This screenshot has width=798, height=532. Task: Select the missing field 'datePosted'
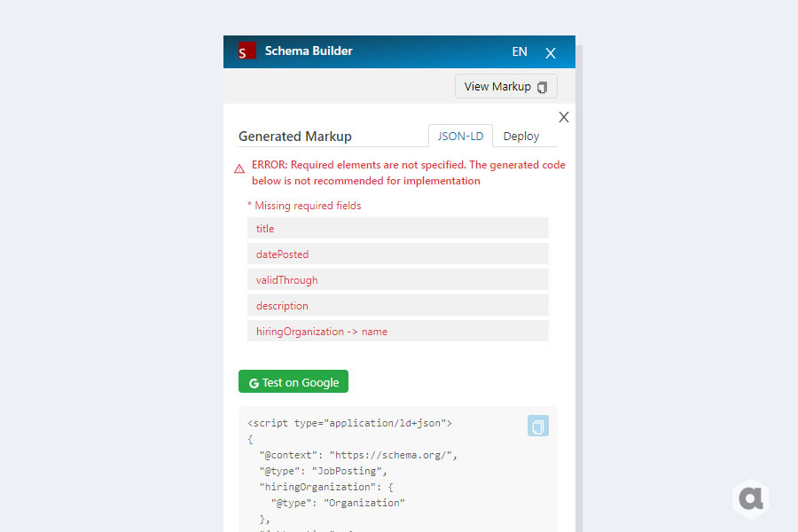click(398, 254)
